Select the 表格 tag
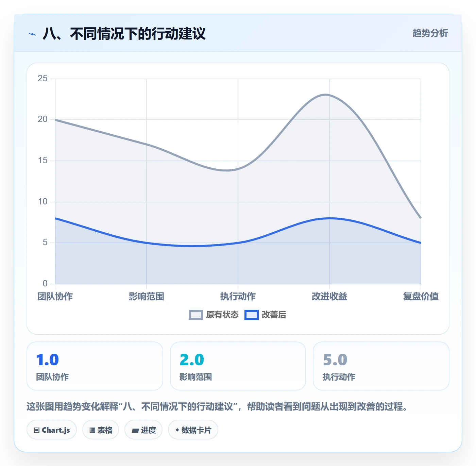Viewport: 476px width, 466px height. (101, 430)
